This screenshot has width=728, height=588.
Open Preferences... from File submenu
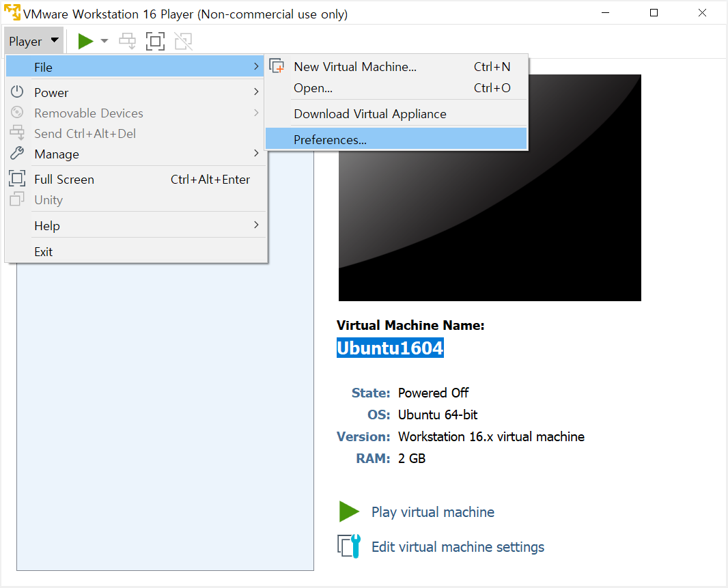point(396,139)
